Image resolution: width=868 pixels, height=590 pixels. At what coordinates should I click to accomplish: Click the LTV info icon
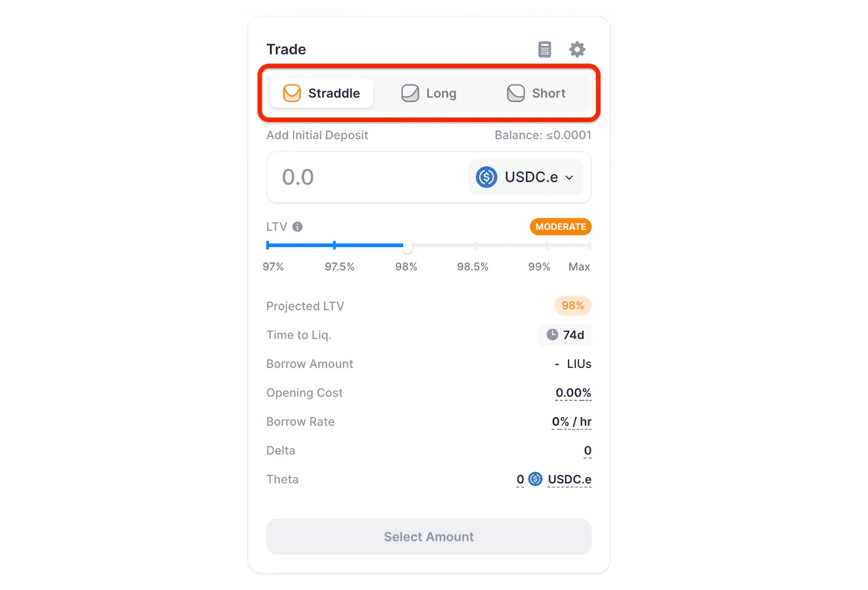[298, 227]
